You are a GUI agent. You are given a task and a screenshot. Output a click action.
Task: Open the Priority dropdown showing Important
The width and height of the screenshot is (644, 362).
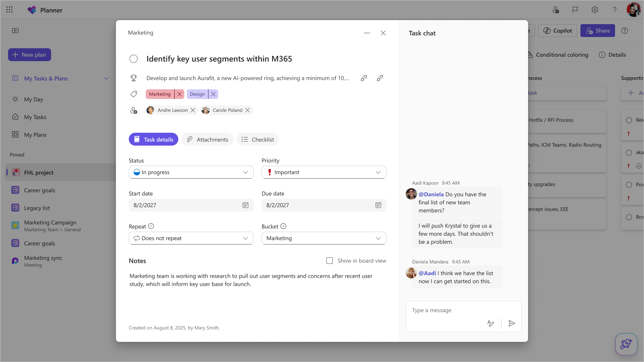(x=324, y=172)
